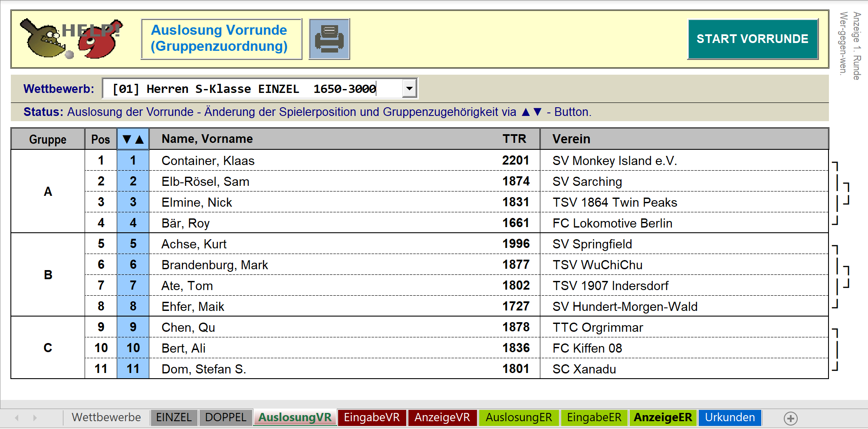Click the Wettbewerb combo box text field
This screenshot has height=429, width=868.
pyautogui.click(x=252, y=89)
